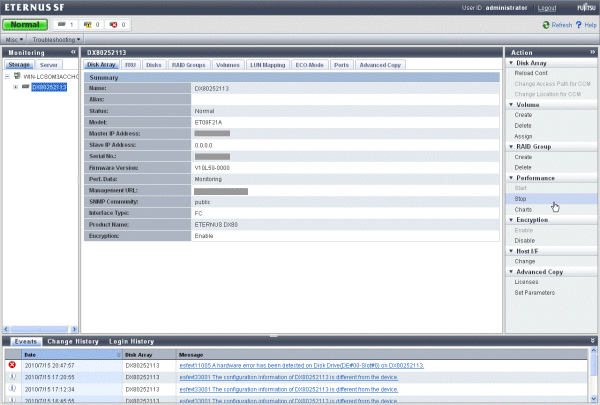Click Change under Host I/F

[x=525, y=261]
